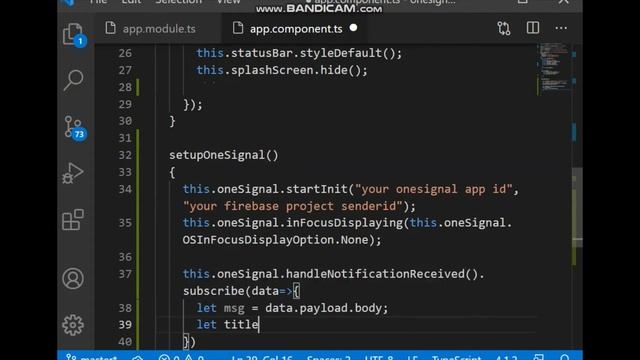Click line number 26 in the gutter
The height and width of the screenshot is (360, 640).
click(x=125, y=53)
